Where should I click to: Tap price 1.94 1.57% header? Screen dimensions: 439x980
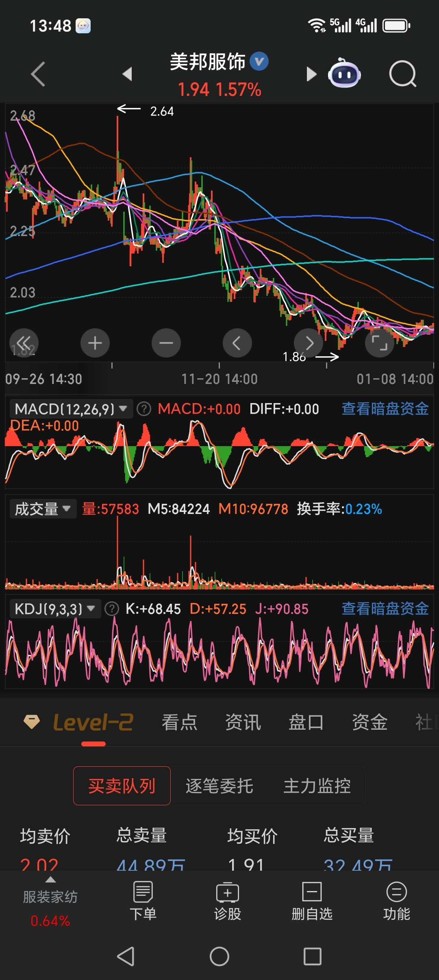[219, 89]
